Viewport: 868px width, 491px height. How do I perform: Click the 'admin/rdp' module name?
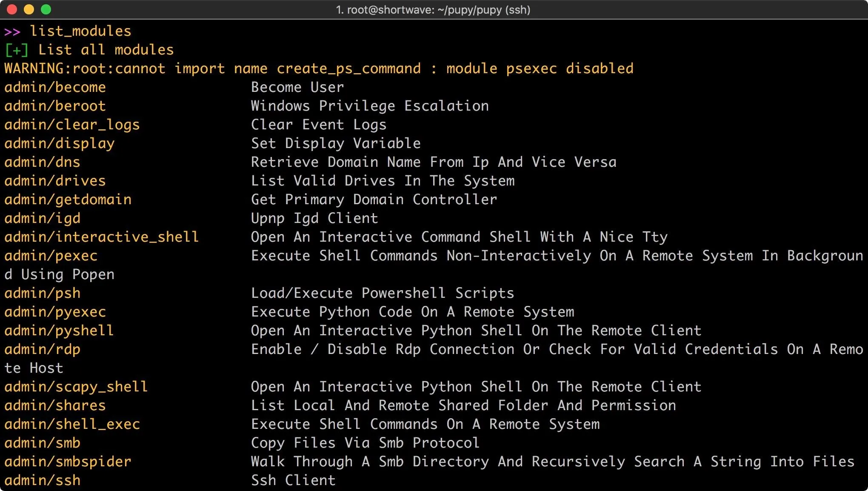tap(42, 349)
